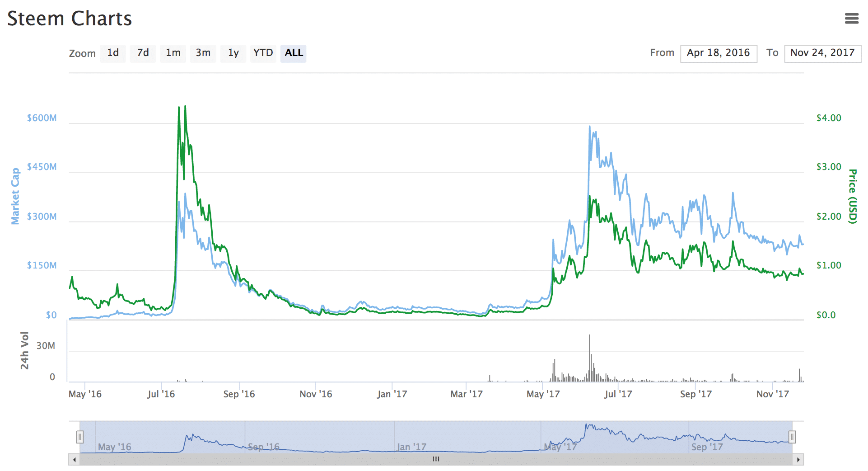Enable the 1d zoom option

[x=112, y=53]
